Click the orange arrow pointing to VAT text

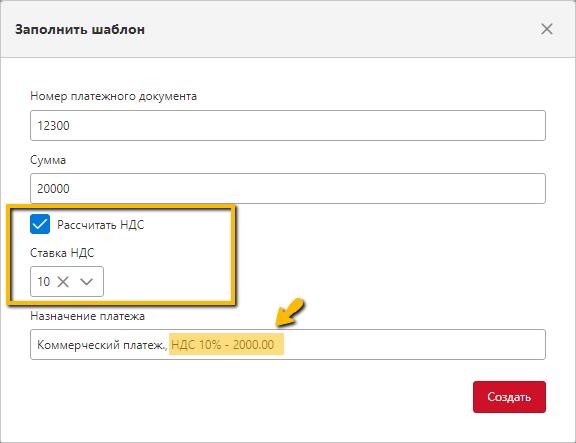(x=290, y=312)
